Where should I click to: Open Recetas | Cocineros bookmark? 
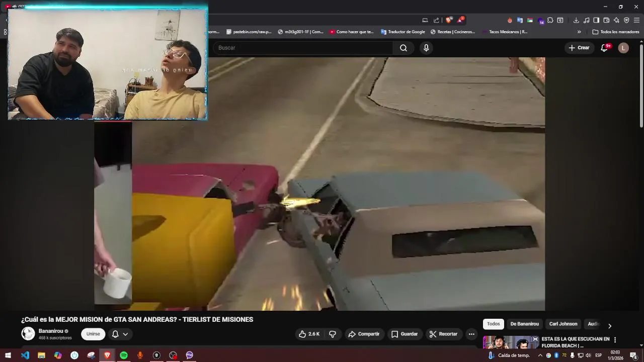coord(452,32)
